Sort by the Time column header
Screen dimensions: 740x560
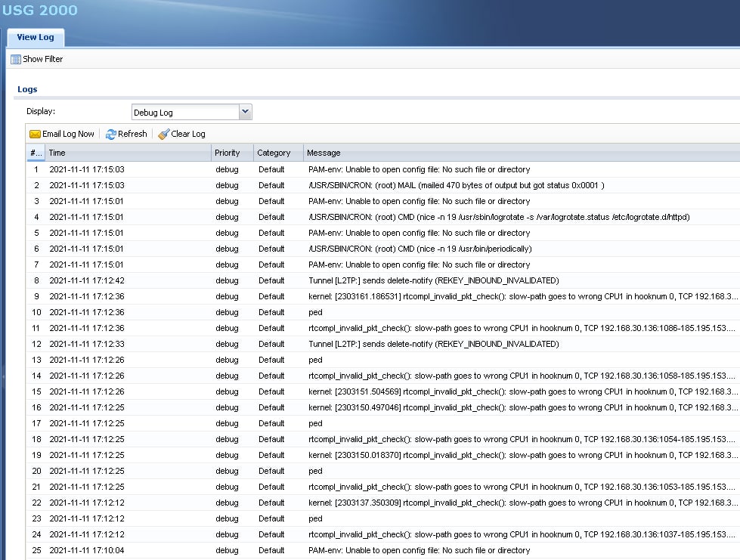point(127,153)
